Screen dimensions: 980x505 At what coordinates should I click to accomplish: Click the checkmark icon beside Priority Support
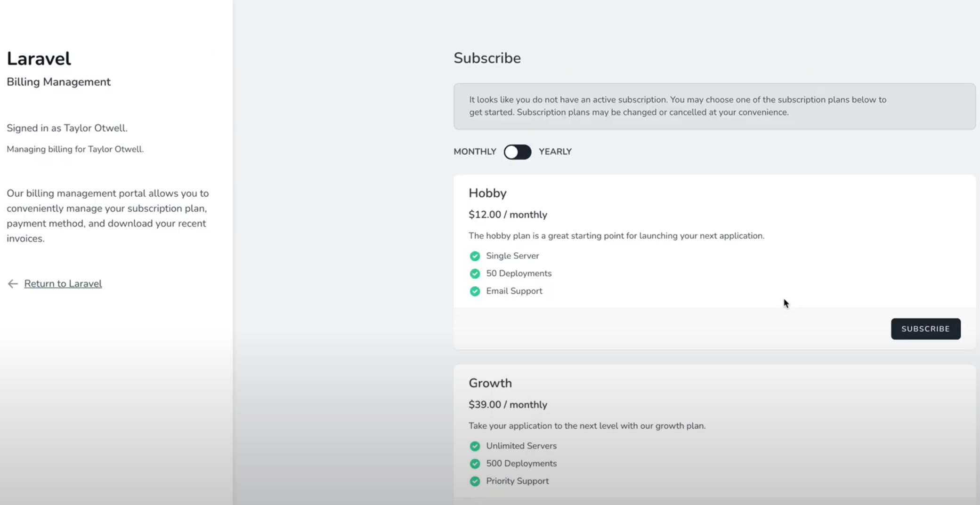click(475, 481)
